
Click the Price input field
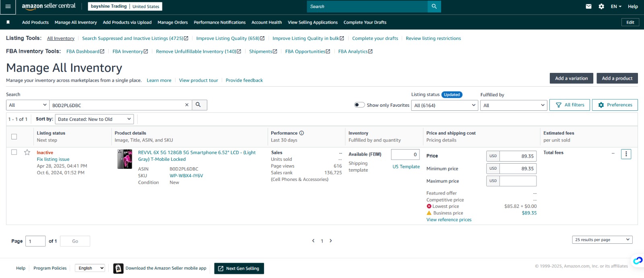(x=518, y=156)
